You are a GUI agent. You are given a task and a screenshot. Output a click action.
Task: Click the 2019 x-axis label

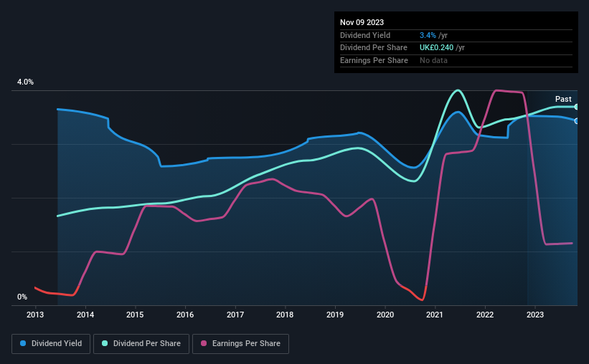click(x=335, y=315)
